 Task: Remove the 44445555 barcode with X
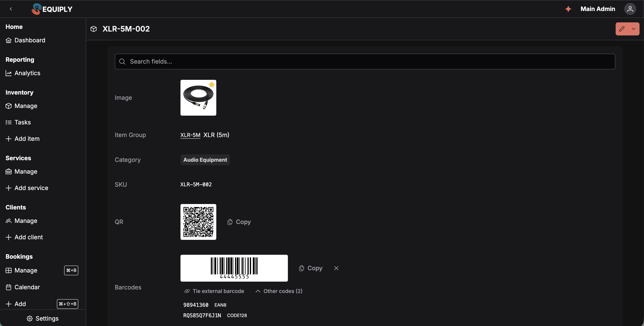coord(336,268)
